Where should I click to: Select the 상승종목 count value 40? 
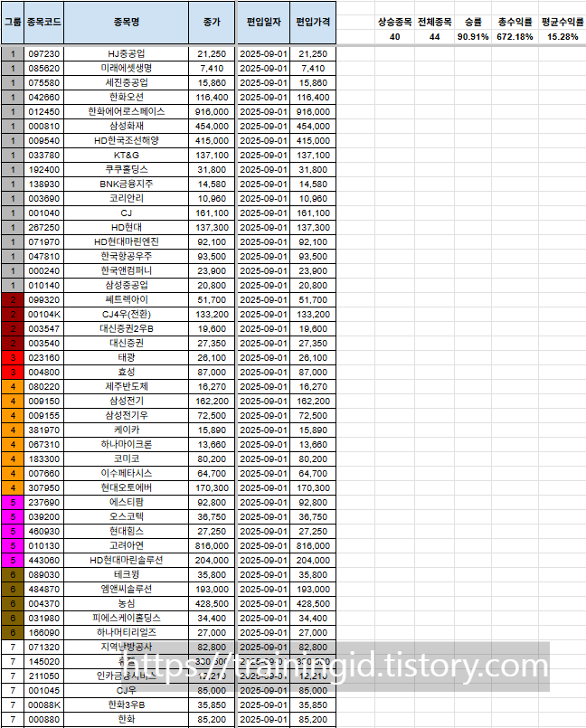click(x=394, y=37)
